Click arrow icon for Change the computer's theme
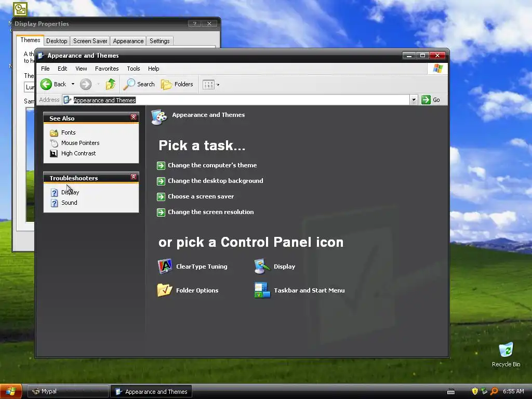The width and height of the screenshot is (532, 399). (x=161, y=166)
